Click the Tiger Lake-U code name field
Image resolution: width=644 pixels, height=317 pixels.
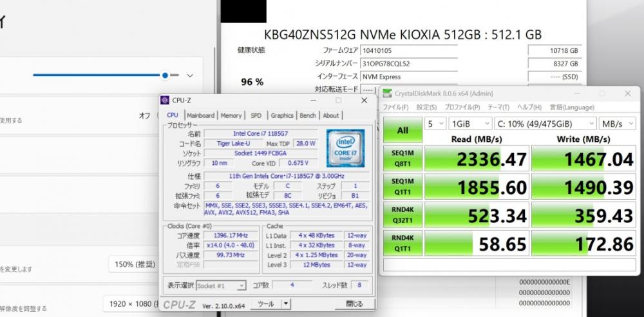(233, 144)
